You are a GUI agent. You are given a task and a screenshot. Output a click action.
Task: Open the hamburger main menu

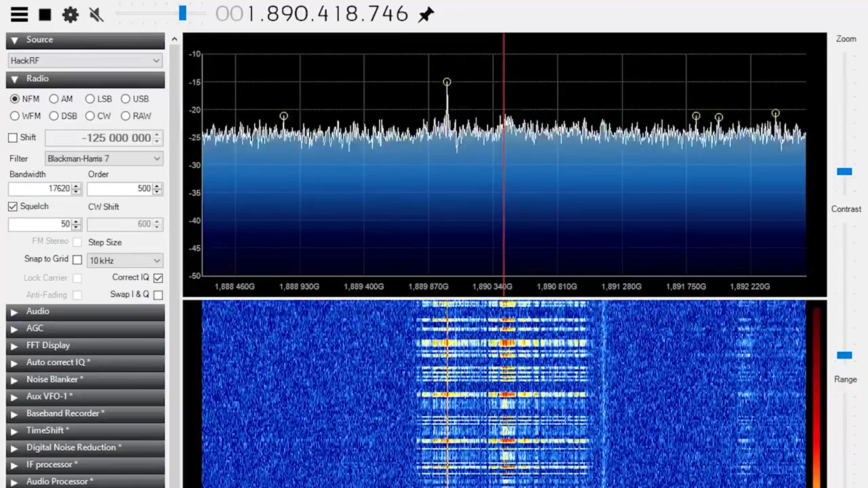pos(19,14)
